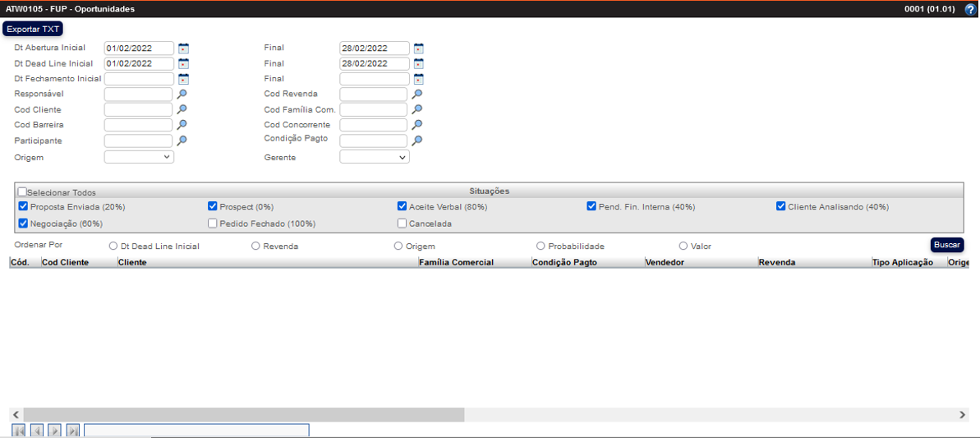The width and height of the screenshot is (980, 438).
Task: Click Família Comercial column header
Action: pyautogui.click(x=456, y=263)
